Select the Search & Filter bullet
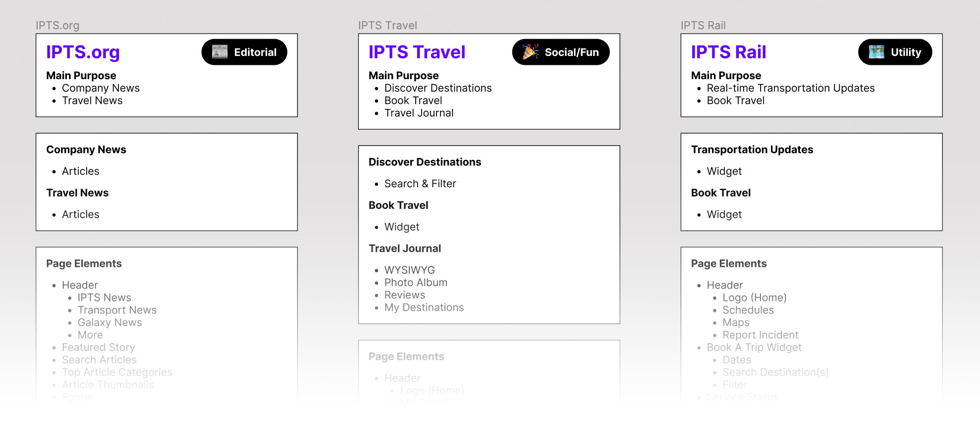Viewport: 980px width, 446px height. tap(420, 184)
